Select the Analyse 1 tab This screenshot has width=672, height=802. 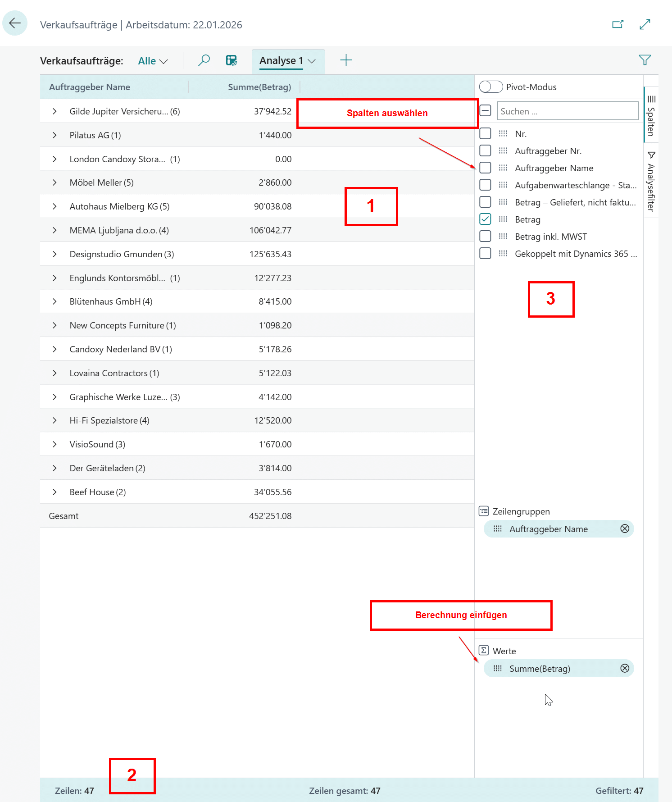click(x=281, y=61)
